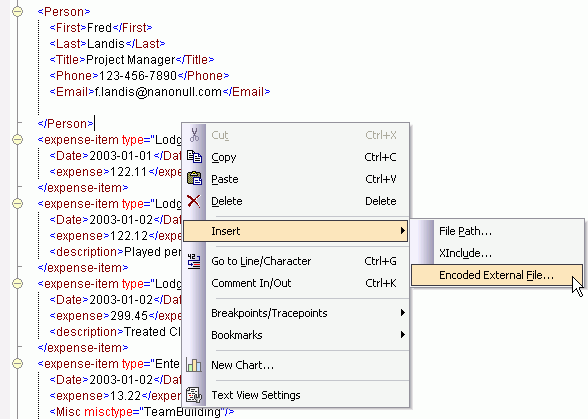Click the name Fred in First element
Image resolution: width=588 pixels, height=419 pixels.
coord(99,28)
